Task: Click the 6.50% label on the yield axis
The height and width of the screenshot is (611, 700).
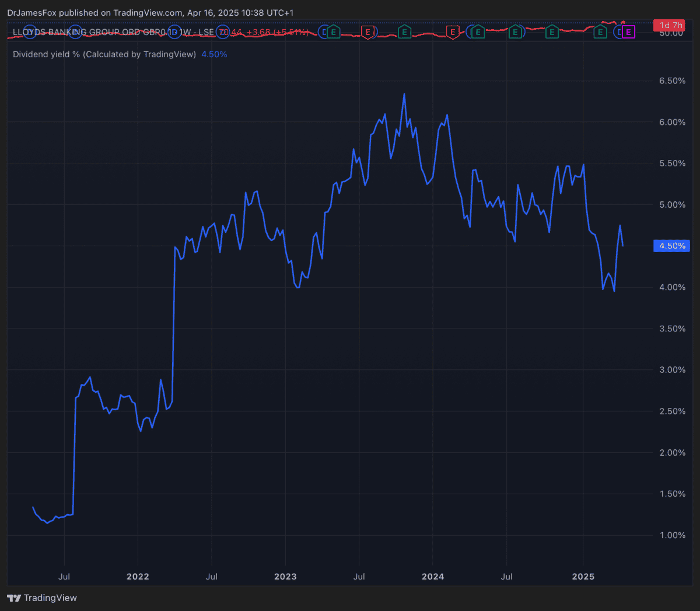Action: coord(672,81)
